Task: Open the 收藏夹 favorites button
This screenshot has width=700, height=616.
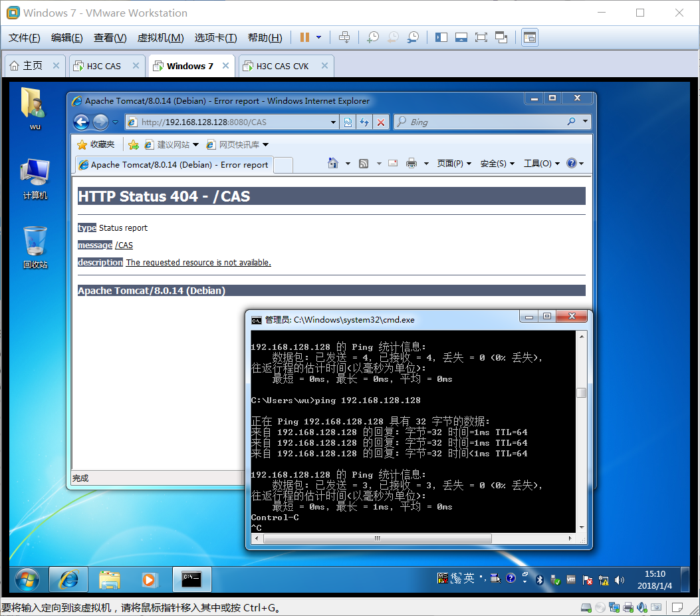Action: coord(96,145)
